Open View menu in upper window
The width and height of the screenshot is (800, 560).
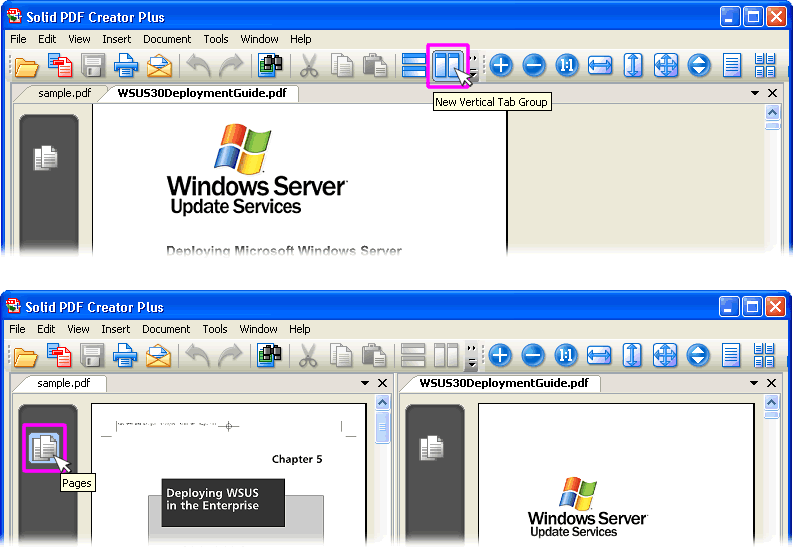click(x=79, y=39)
